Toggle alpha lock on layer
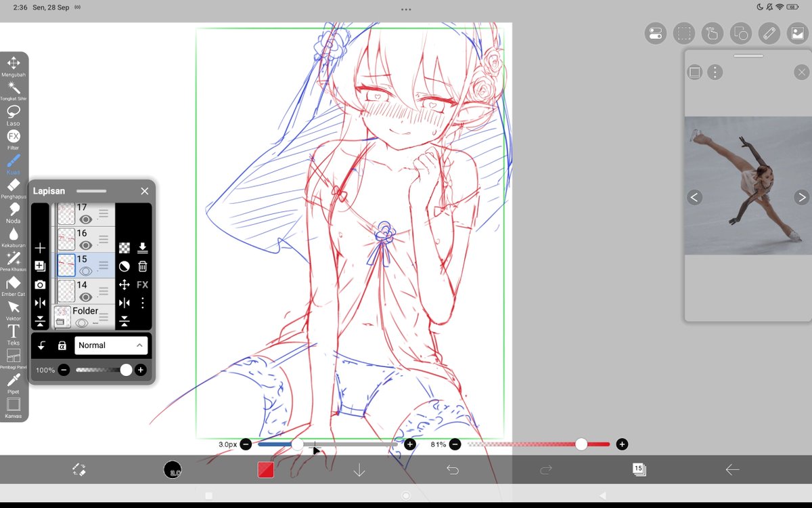812x508 pixels. (62, 345)
